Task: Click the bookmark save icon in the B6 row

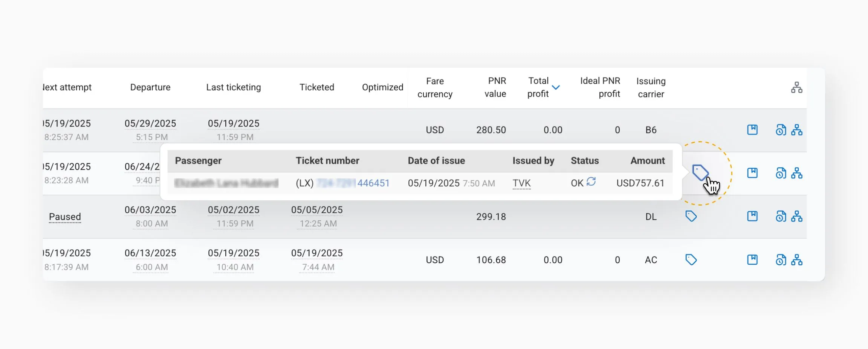Action: point(752,130)
